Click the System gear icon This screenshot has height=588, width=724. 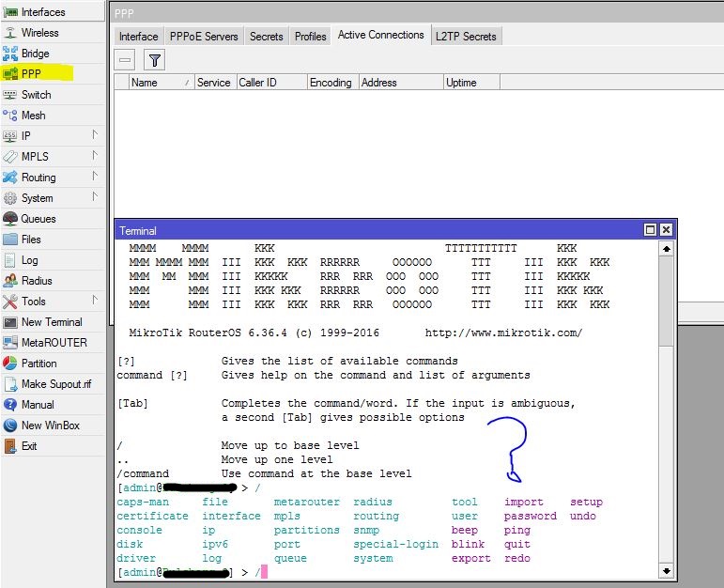[x=10, y=198]
